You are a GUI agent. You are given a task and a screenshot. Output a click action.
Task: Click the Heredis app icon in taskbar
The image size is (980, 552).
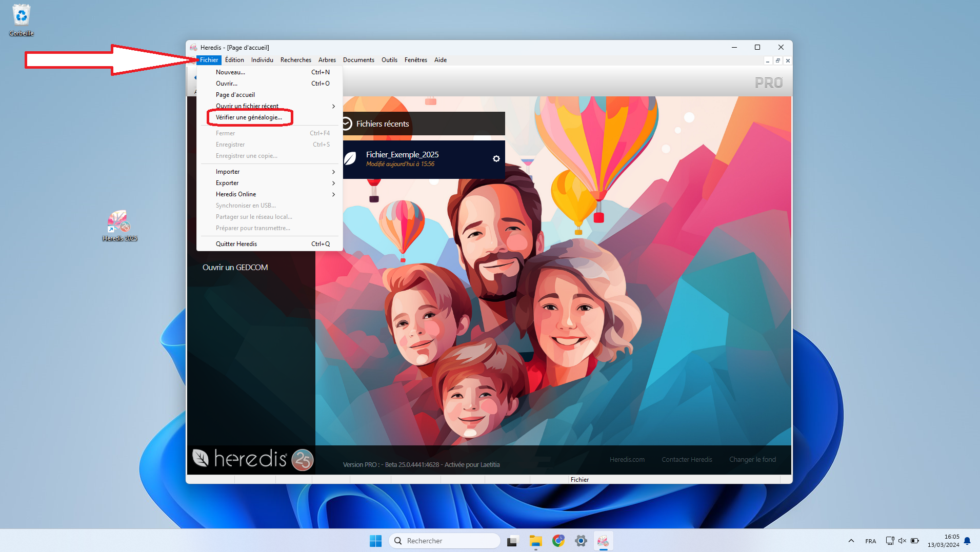pos(603,541)
